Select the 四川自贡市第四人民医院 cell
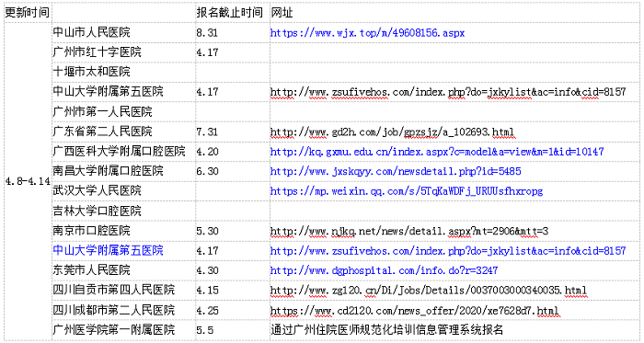The image size is (644, 343). (123, 290)
